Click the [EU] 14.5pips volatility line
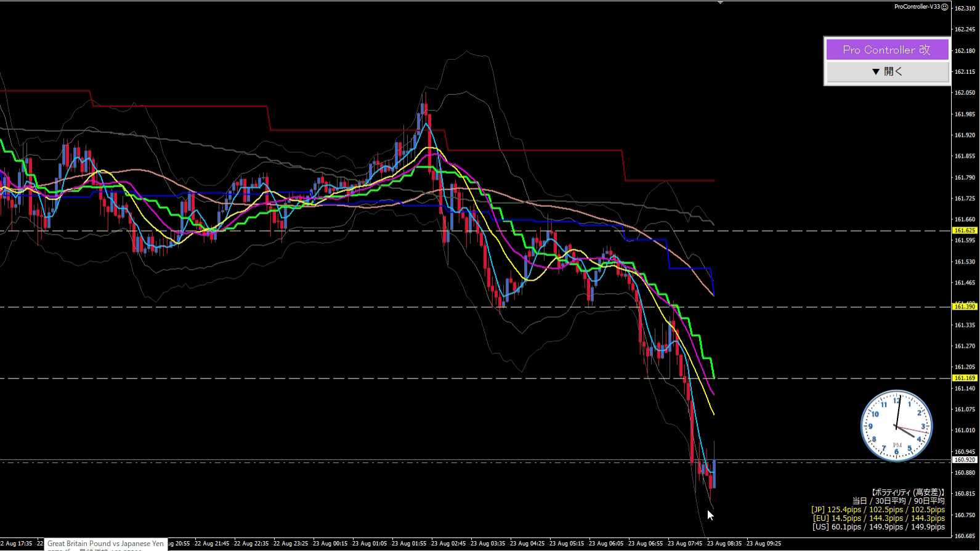This screenshot has height=551, width=980. pos(878,518)
